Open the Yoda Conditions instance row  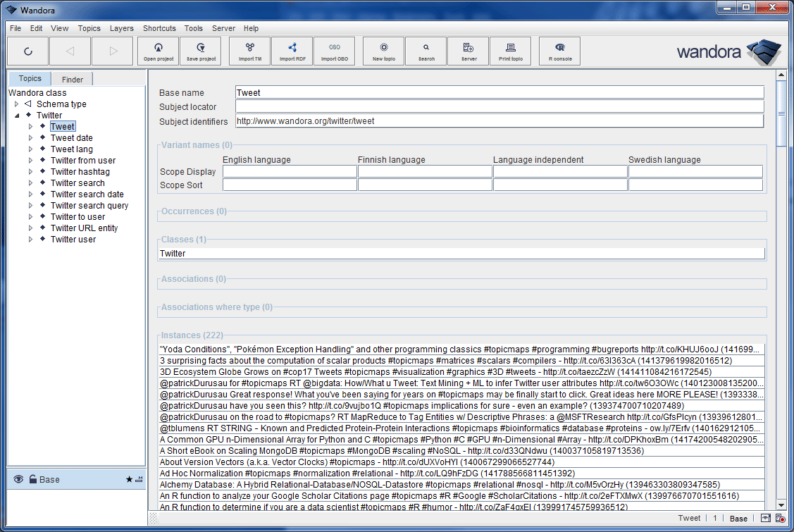coord(461,349)
